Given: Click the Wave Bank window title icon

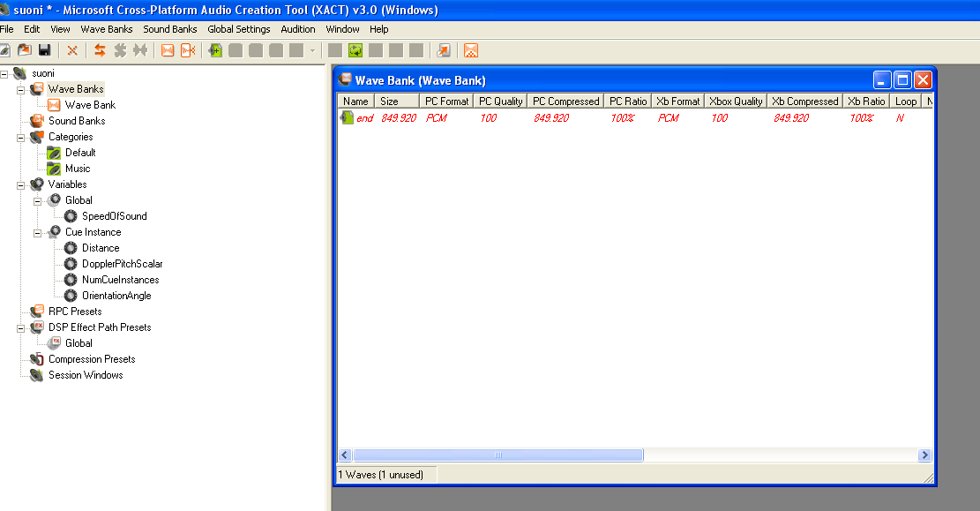Looking at the screenshot, I should [345, 79].
